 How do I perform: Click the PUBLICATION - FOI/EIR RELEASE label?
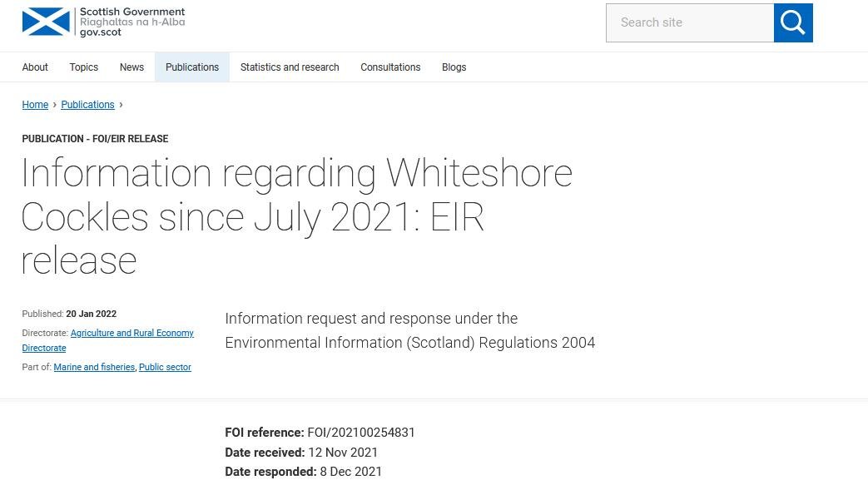click(x=95, y=139)
